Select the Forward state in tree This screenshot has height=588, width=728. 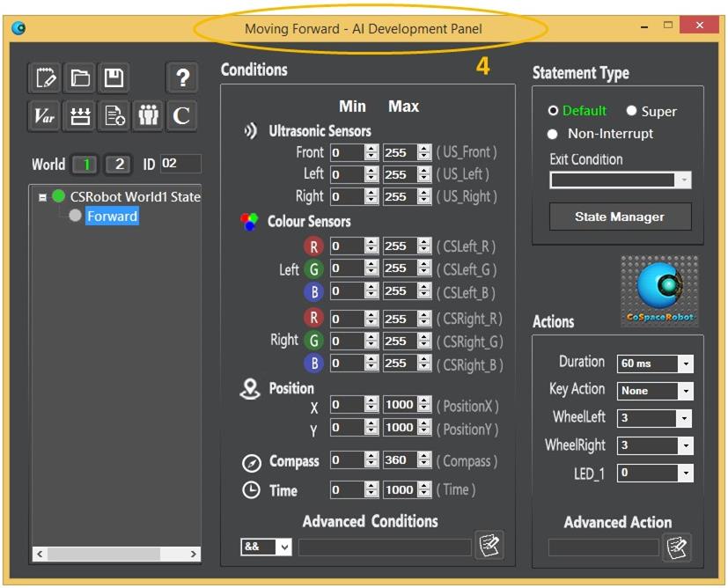tap(112, 217)
